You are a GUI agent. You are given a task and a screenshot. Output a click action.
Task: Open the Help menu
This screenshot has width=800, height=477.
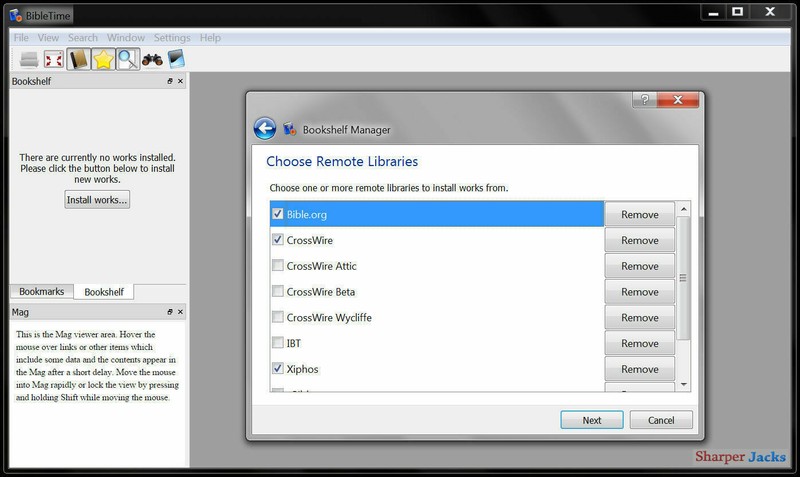[x=210, y=38]
